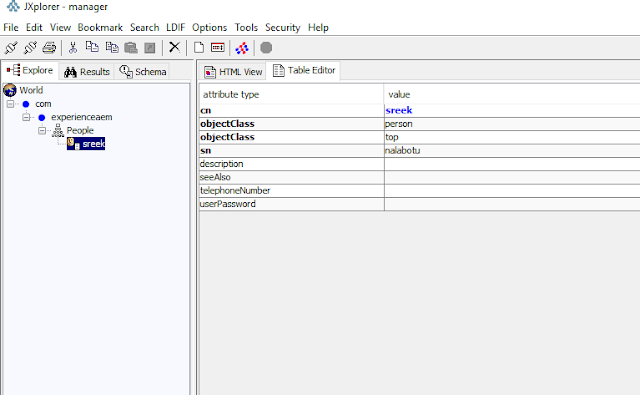Open the File menu
This screenshot has width=640, height=395.
click(11, 27)
